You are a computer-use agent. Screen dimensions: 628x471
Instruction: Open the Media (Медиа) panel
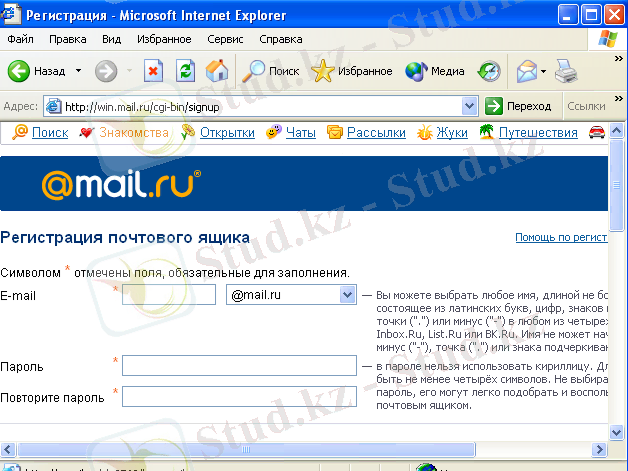tap(435, 71)
